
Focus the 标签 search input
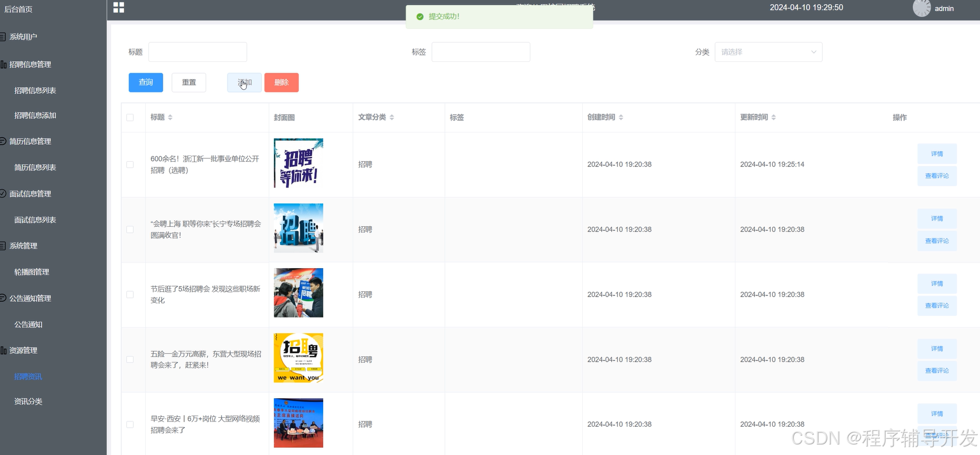(x=481, y=52)
